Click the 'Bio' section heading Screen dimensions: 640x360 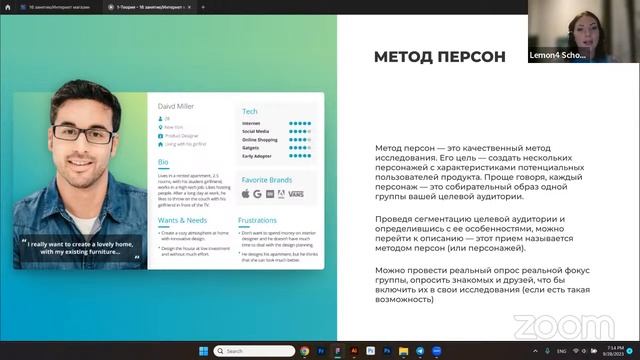(163, 162)
